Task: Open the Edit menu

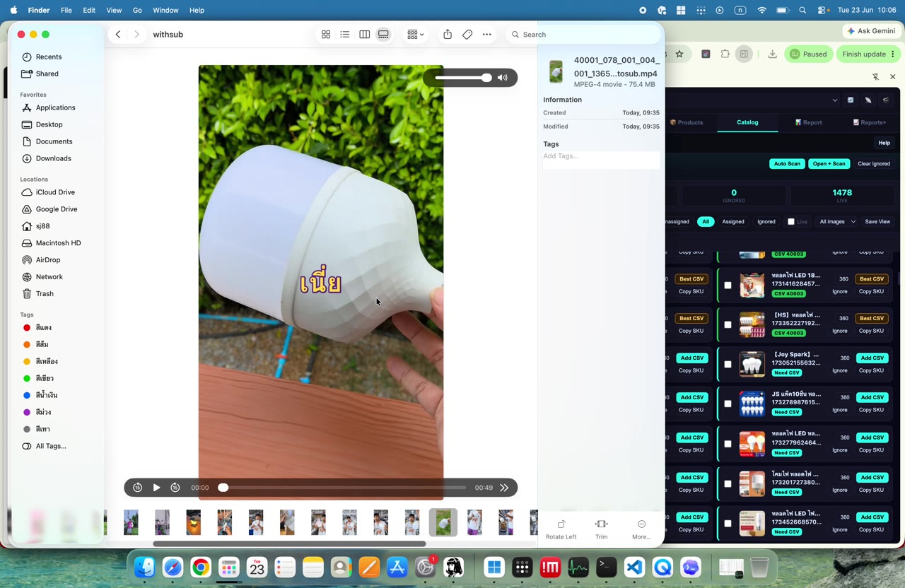Action: 89,10
